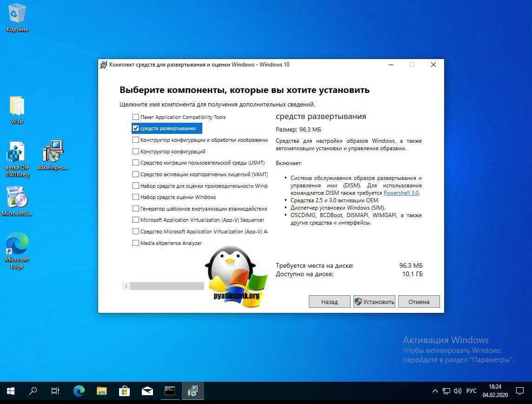Check Средство Microsoft Application Virtualization (App-V) checkbox
Image resolution: width=532 pixels, height=404 pixels.
pyautogui.click(x=136, y=232)
